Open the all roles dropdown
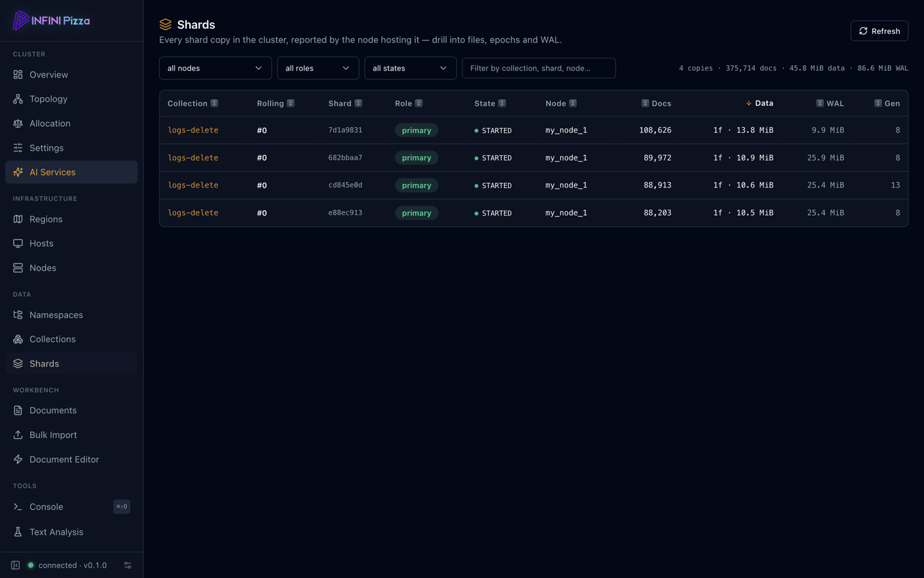 [x=318, y=68]
